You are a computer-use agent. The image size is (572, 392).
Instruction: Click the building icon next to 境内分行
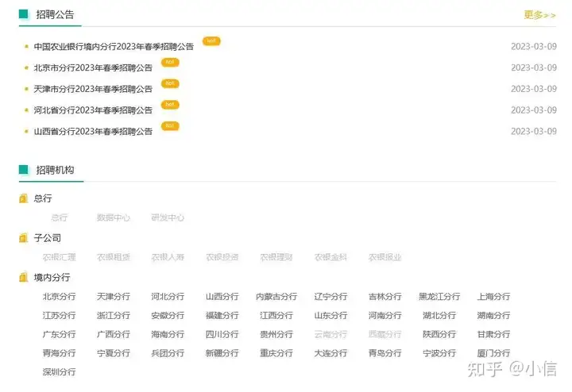(23, 277)
